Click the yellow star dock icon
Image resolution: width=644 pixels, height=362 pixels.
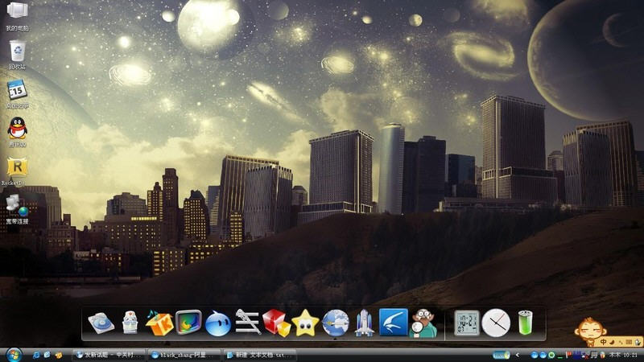[x=305, y=323]
